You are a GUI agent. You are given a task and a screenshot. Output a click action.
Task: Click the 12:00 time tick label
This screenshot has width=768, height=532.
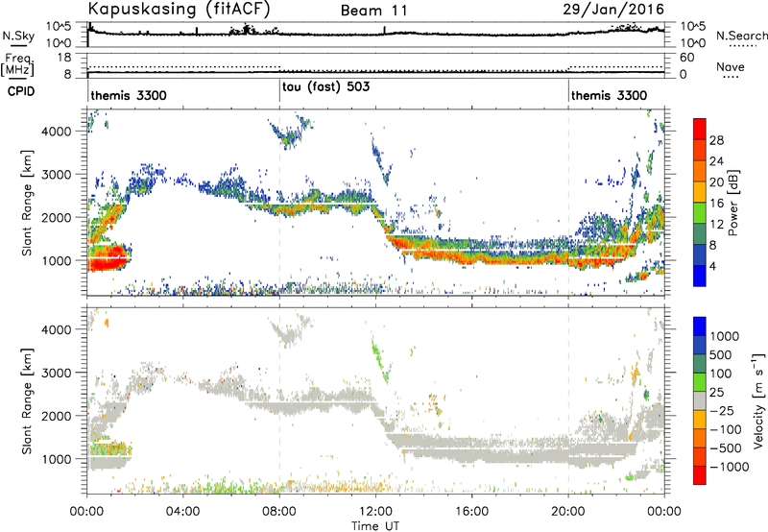click(x=375, y=512)
